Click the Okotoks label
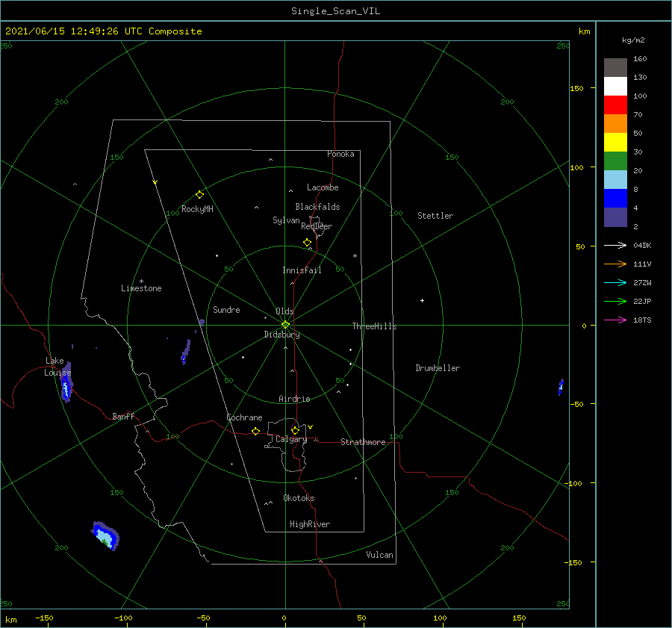 click(x=299, y=498)
